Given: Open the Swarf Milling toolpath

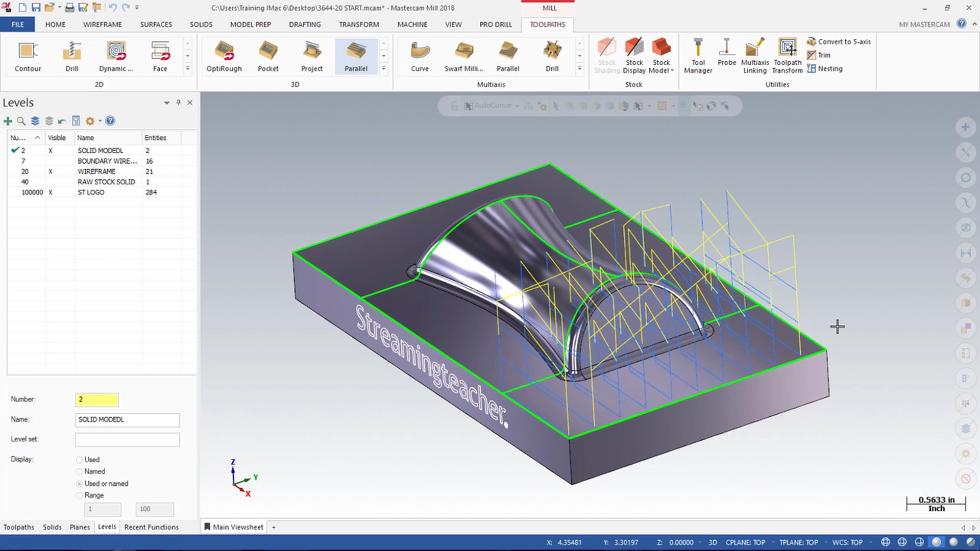Looking at the screenshot, I should click(x=463, y=57).
